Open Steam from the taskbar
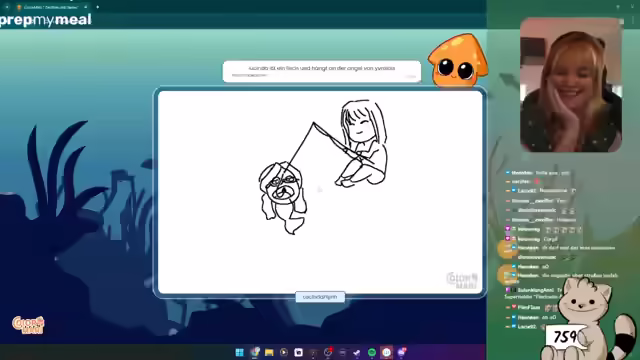 click(x=357, y=352)
